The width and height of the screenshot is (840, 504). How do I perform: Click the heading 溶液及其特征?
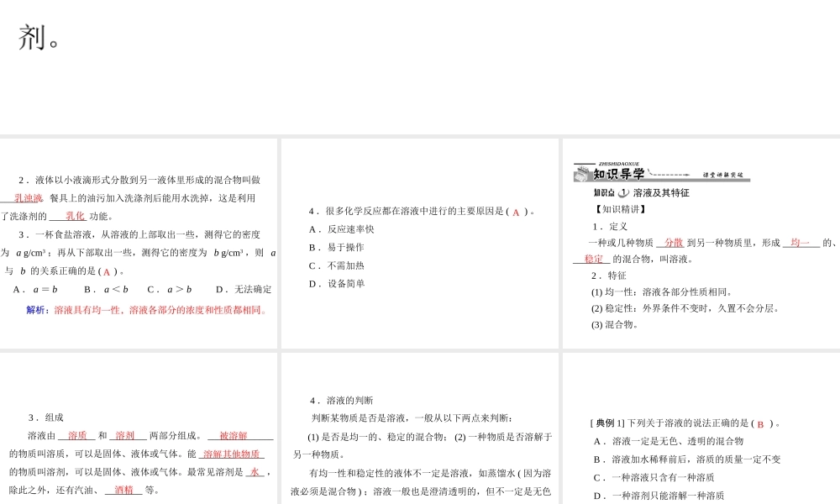coord(661,193)
